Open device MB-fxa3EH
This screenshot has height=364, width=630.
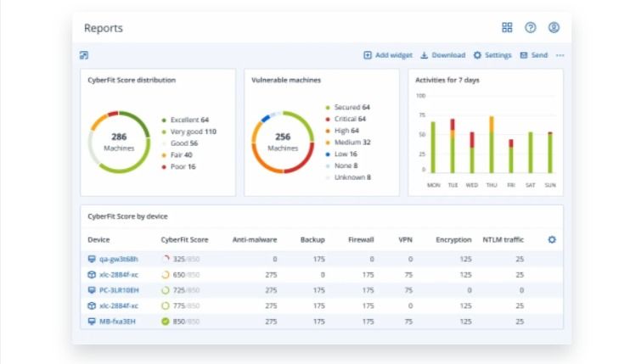pyautogui.click(x=117, y=322)
